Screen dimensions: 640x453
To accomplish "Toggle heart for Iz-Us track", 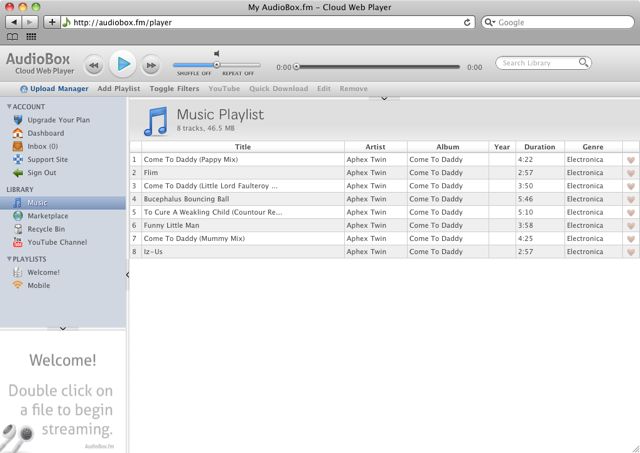I will pyautogui.click(x=631, y=252).
